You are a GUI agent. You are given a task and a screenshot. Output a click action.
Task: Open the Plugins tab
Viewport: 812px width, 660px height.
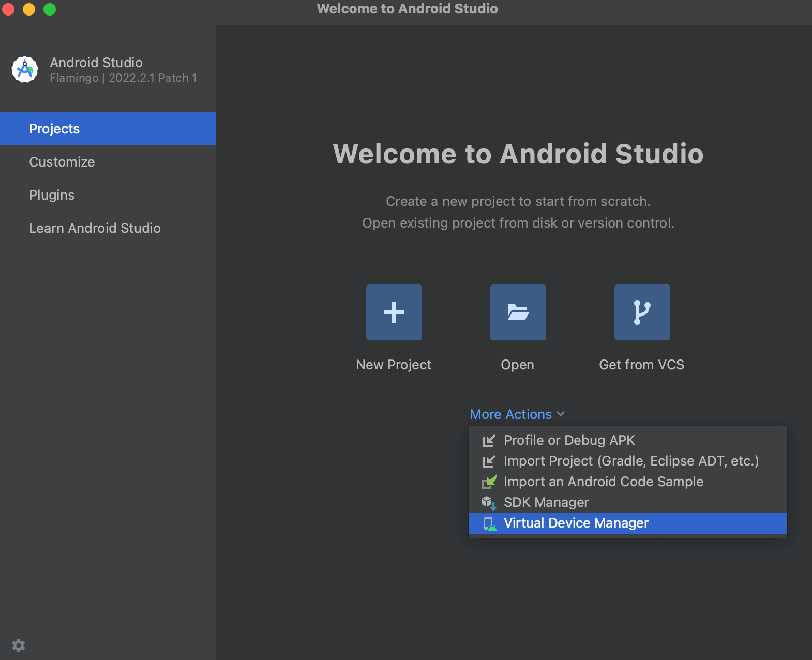point(108,194)
